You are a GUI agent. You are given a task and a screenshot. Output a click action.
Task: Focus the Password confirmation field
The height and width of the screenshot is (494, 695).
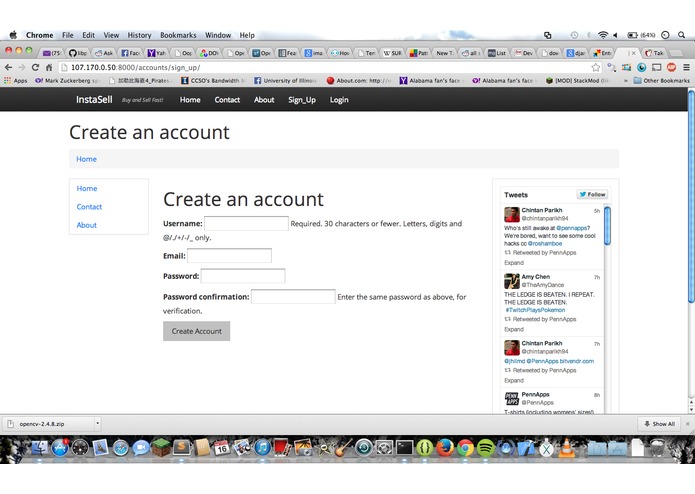(x=293, y=296)
